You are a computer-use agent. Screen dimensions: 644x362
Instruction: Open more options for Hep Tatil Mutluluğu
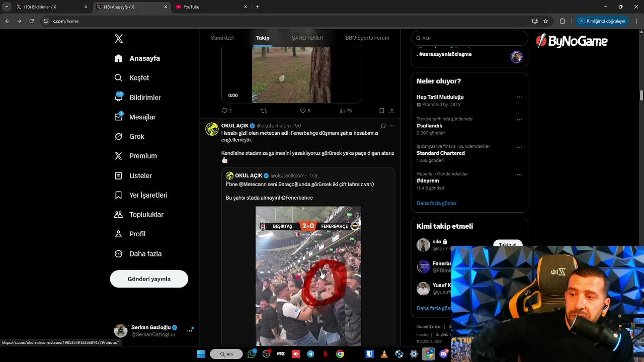[x=519, y=97]
